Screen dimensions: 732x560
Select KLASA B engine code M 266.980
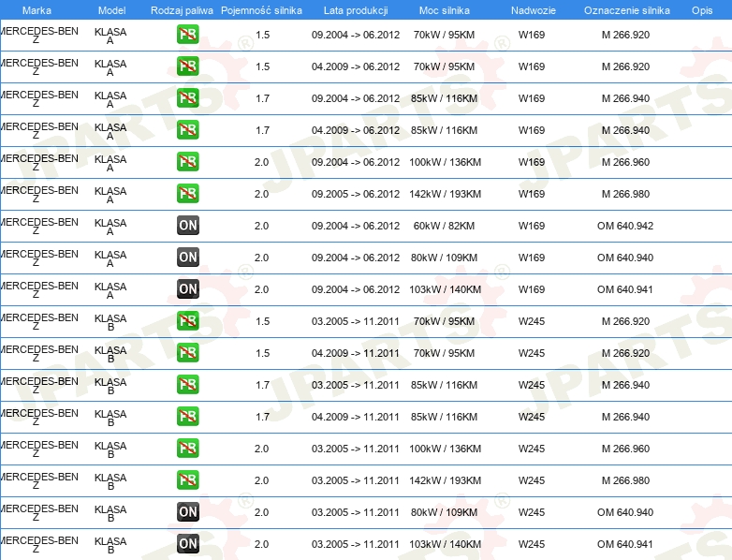625,480
